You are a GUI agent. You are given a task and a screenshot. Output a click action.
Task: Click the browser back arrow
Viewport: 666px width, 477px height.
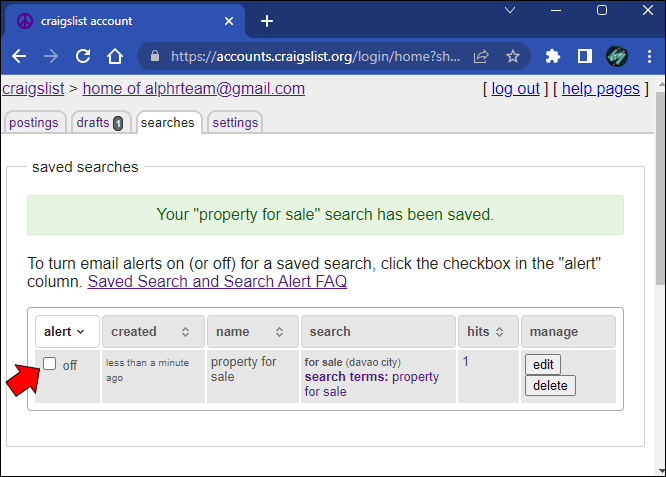coord(19,56)
